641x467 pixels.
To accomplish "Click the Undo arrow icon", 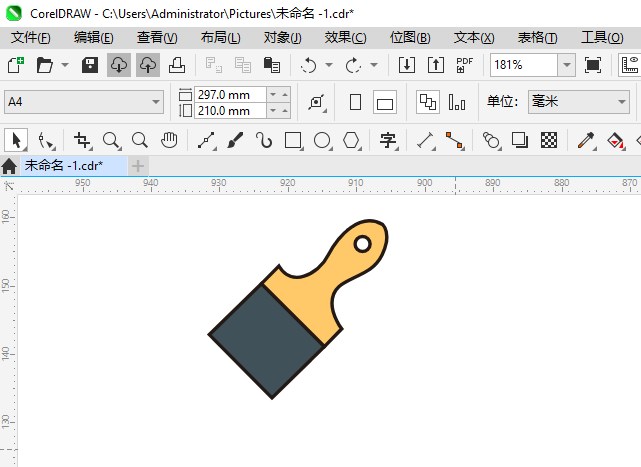I will 309,65.
